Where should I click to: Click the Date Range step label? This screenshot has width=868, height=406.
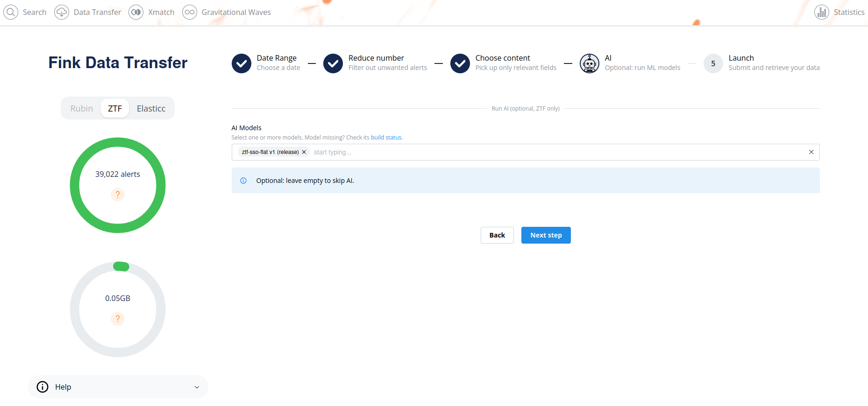(277, 58)
